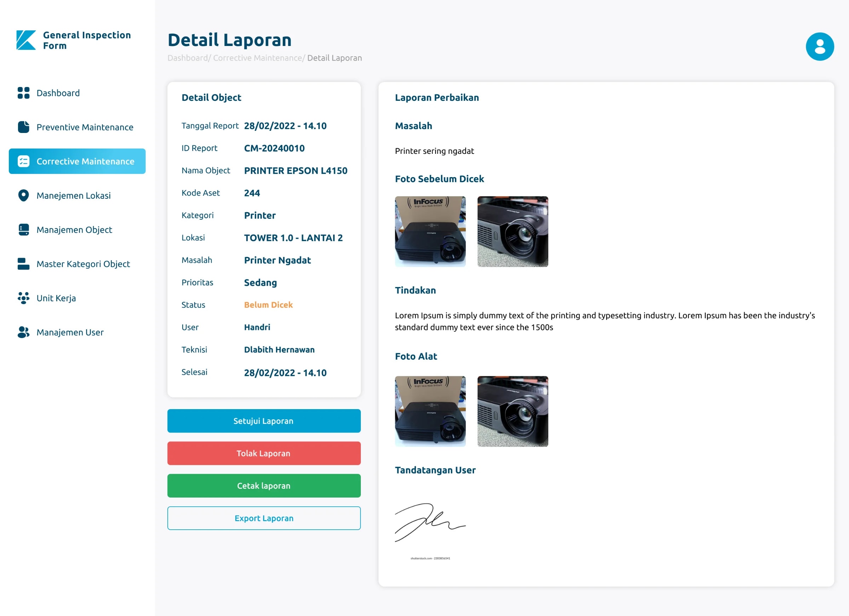
Task: Click the Kategori value Printer
Action: [260, 216]
